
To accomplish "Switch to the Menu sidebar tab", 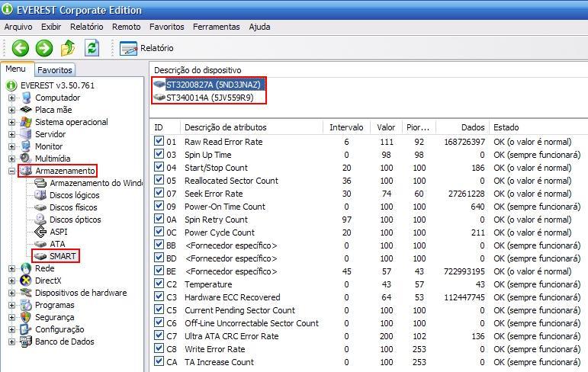I will tap(16, 69).
